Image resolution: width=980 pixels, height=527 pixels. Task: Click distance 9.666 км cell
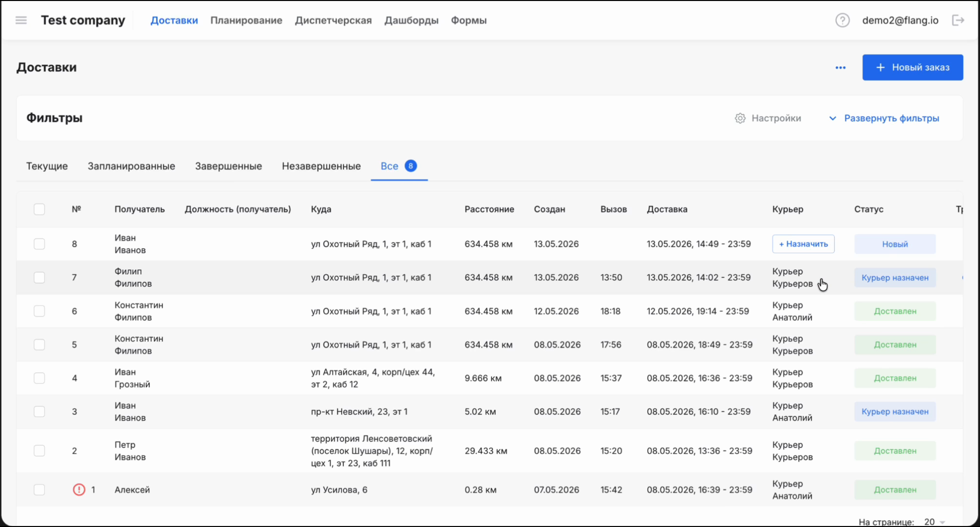tap(483, 378)
